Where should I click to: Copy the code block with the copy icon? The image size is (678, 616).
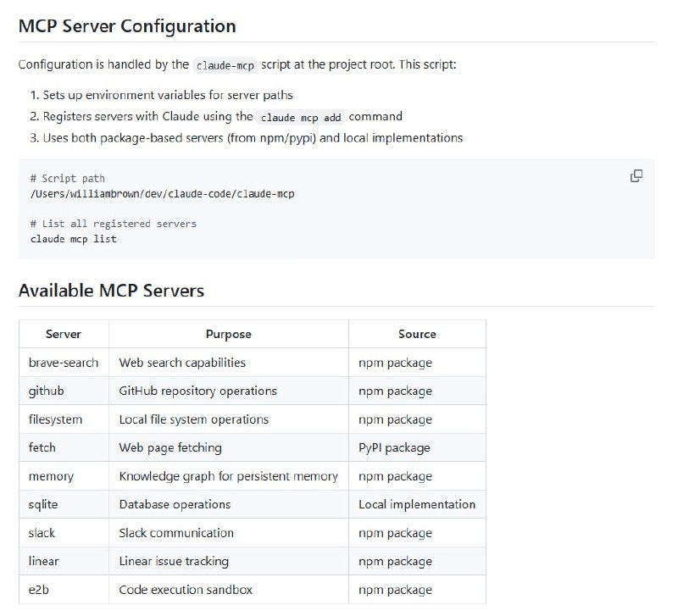click(636, 176)
